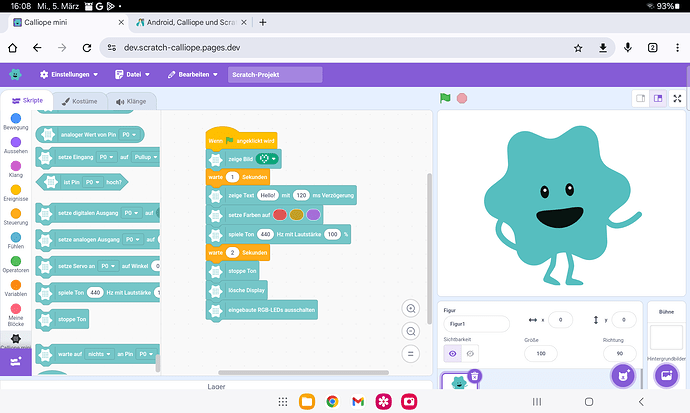Switch to Kostüme tab
This screenshot has width=690, height=413.
pyautogui.click(x=80, y=101)
